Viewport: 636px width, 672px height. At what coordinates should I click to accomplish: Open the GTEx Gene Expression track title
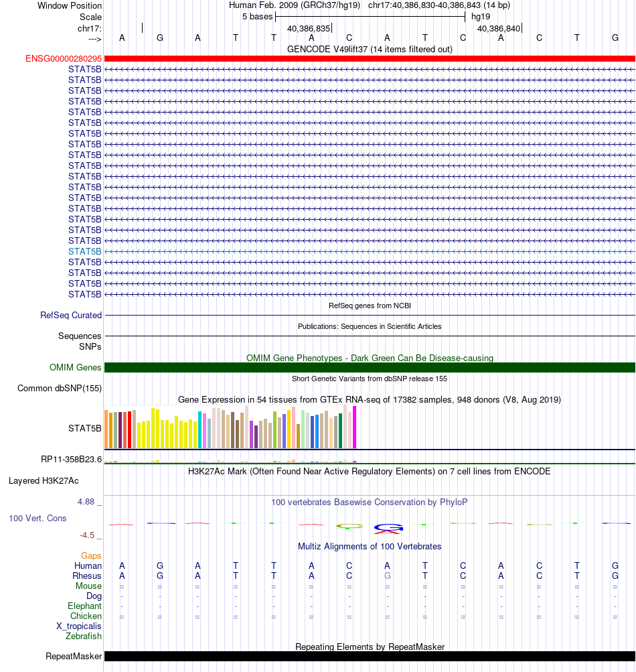(x=370, y=399)
